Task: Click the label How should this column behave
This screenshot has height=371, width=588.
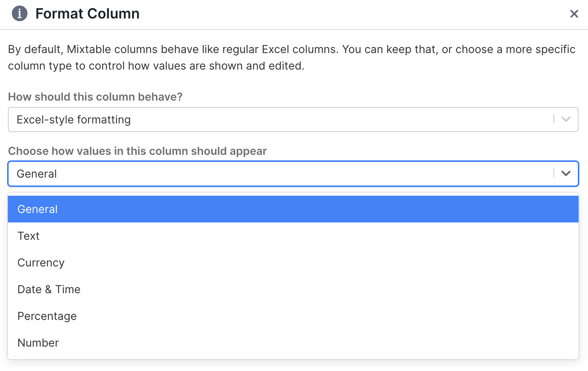Action: (x=95, y=97)
